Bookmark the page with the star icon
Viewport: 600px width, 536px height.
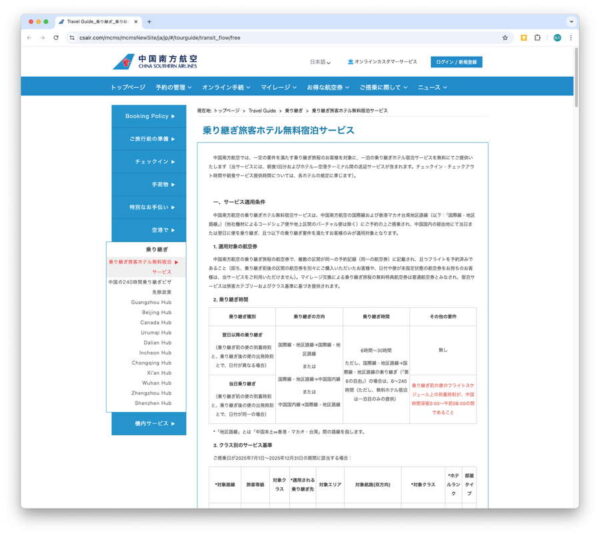pos(505,37)
